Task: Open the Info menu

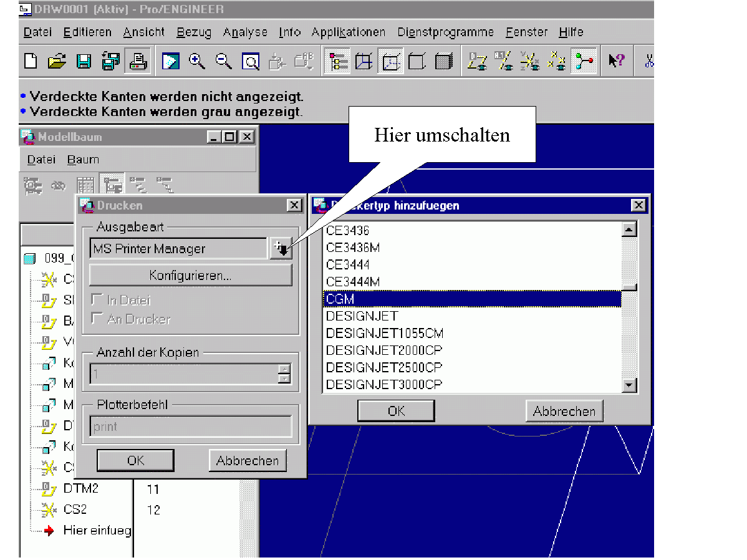Action: pyautogui.click(x=290, y=32)
